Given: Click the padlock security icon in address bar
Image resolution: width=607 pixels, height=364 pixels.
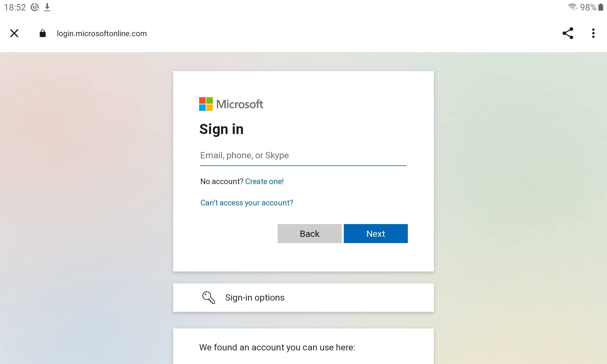Looking at the screenshot, I should pyautogui.click(x=42, y=33).
